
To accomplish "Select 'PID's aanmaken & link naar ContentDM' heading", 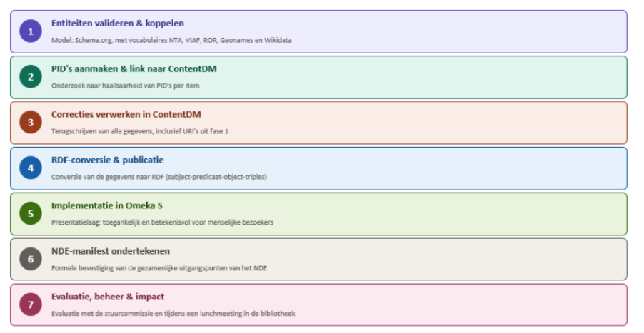I will coord(134,69).
